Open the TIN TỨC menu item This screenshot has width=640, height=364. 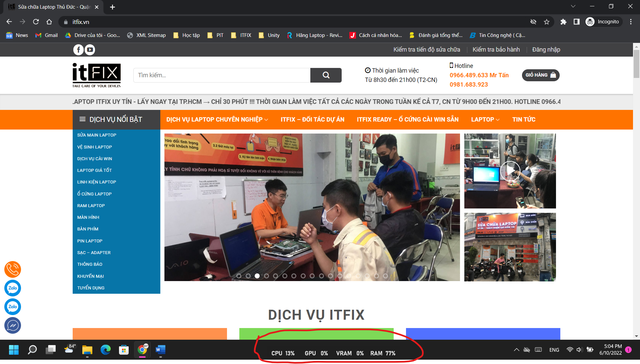pyautogui.click(x=524, y=120)
